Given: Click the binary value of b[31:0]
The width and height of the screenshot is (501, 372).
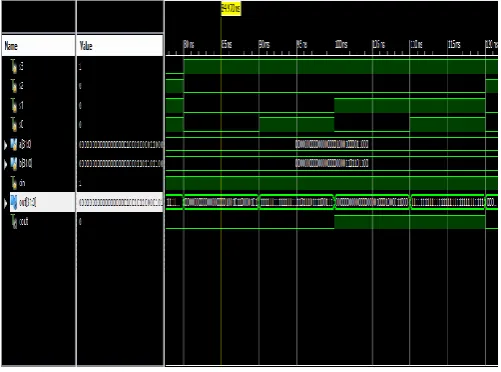Looking at the screenshot, I should tap(121, 163).
